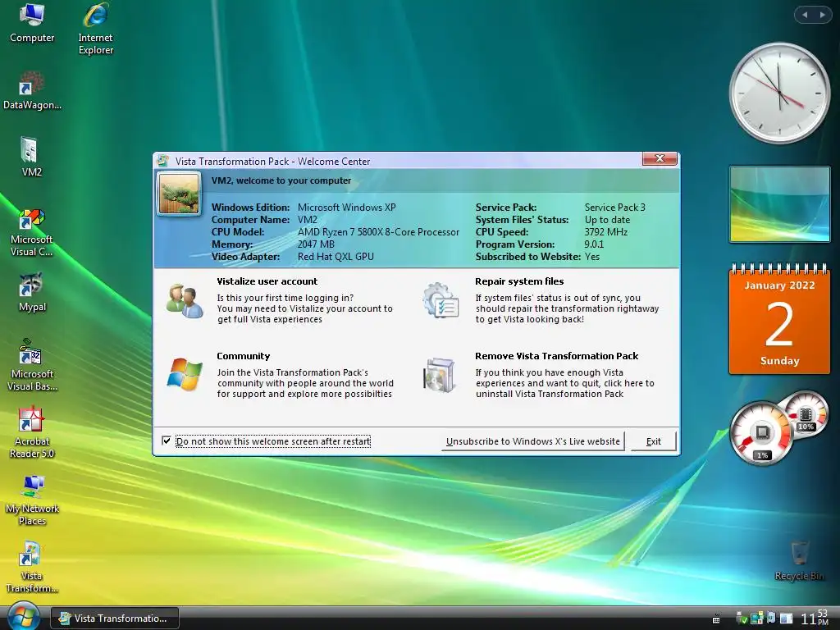Click the taskbar clock showing 11:53 PM
Viewport: 840px width, 630px height.
pos(815,618)
